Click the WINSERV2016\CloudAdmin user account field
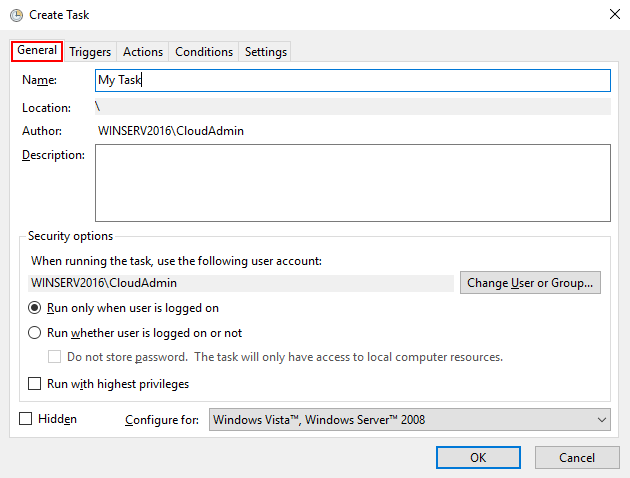The image size is (630, 478). pos(242,283)
